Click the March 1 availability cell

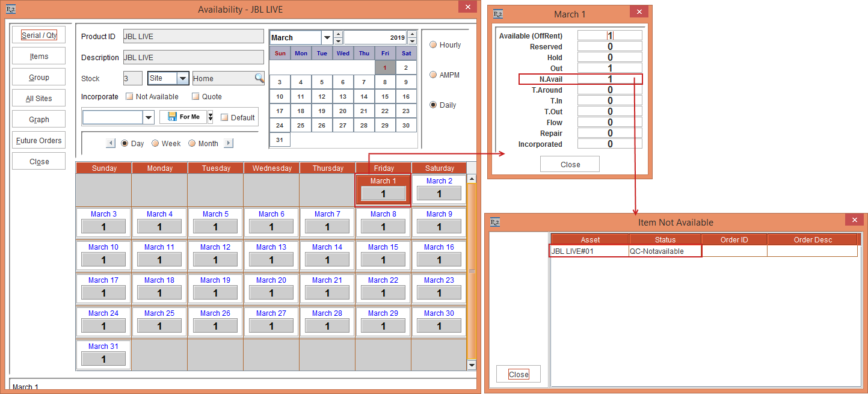point(383,189)
